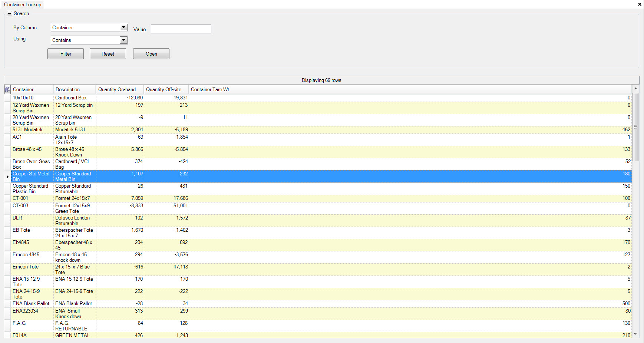Select the Brose Over Seas Box cell
This screenshot has height=343, width=644.
(32, 164)
